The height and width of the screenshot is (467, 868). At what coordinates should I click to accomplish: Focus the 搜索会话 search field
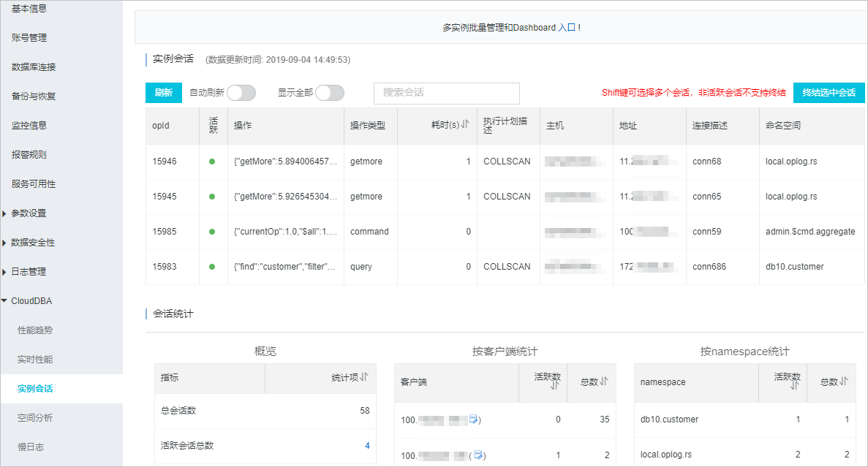tap(447, 93)
